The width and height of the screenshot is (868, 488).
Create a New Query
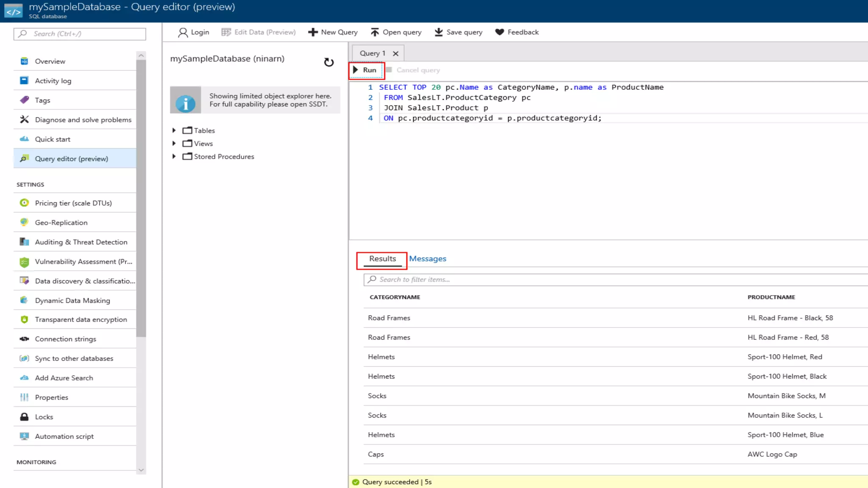[x=333, y=32]
